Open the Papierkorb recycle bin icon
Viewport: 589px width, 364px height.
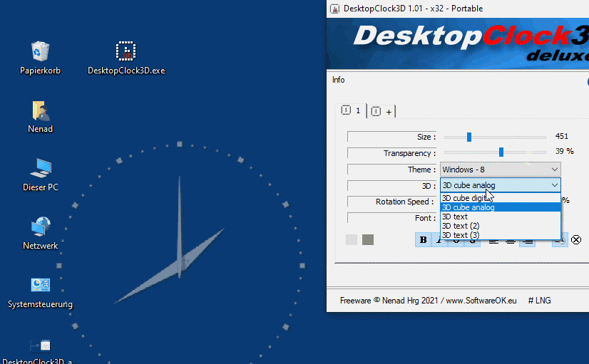click(40, 58)
